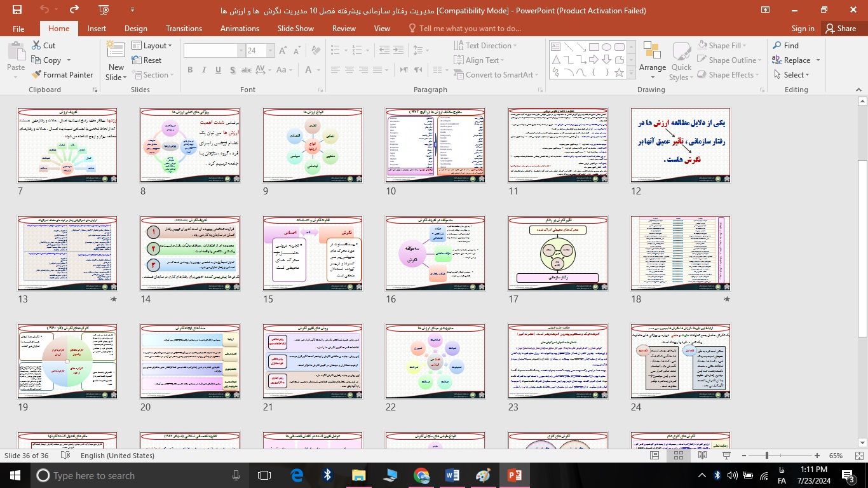Click the 65% zoom level
The height and width of the screenshot is (488, 868).
(836, 456)
